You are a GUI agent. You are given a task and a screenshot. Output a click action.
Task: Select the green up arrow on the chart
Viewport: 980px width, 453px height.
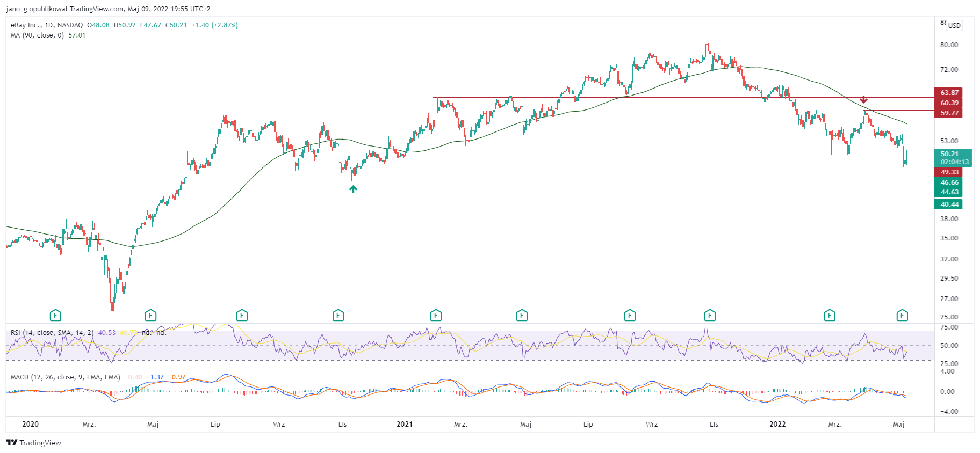[x=353, y=189]
